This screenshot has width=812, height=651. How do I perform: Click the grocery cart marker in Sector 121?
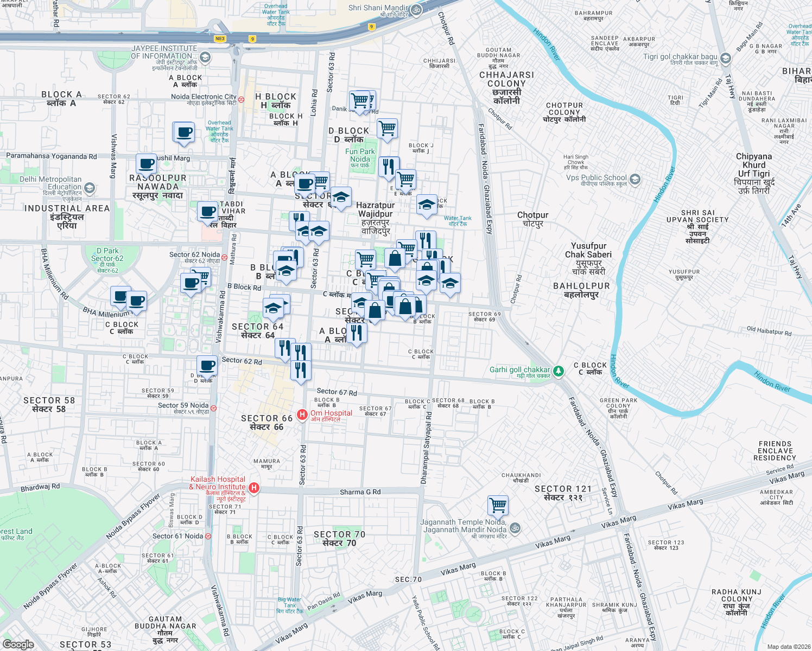click(x=498, y=505)
